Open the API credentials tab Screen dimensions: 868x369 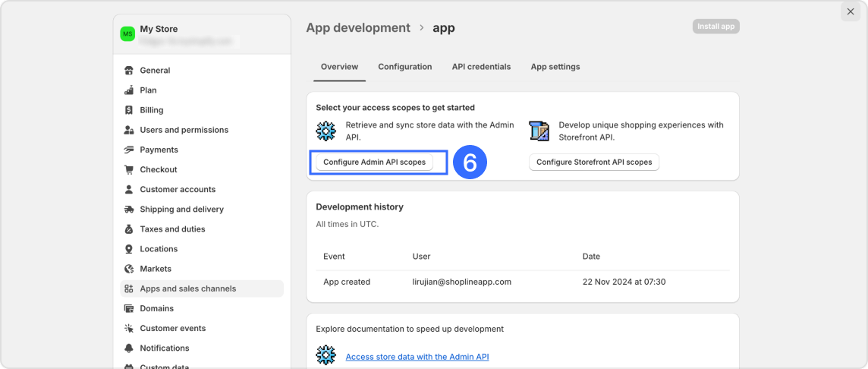click(481, 67)
